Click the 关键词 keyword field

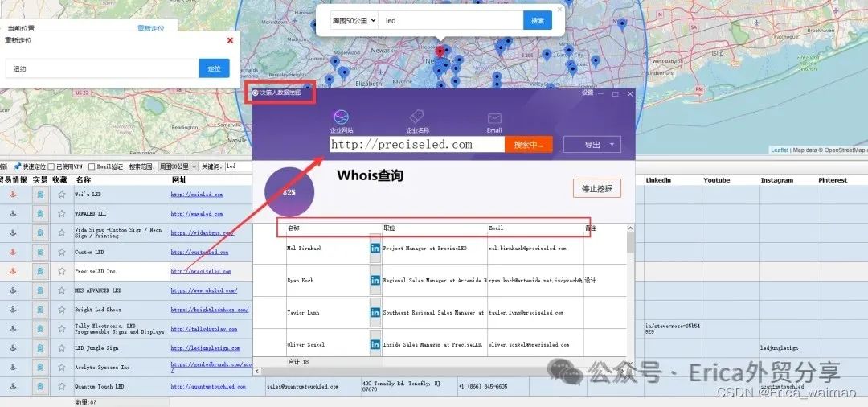point(240,166)
